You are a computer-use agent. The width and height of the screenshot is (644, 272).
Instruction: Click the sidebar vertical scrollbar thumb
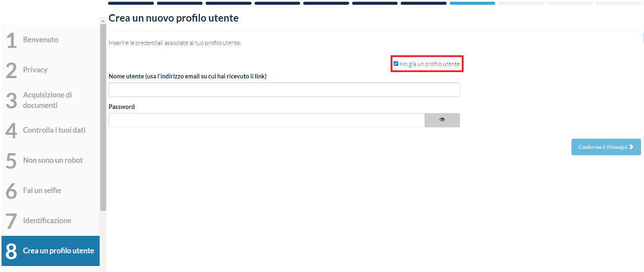tap(103, 116)
